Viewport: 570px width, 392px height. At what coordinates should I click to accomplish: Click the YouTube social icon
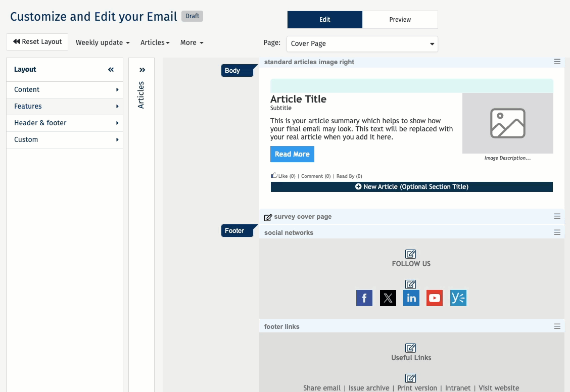(x=435, y=298)
